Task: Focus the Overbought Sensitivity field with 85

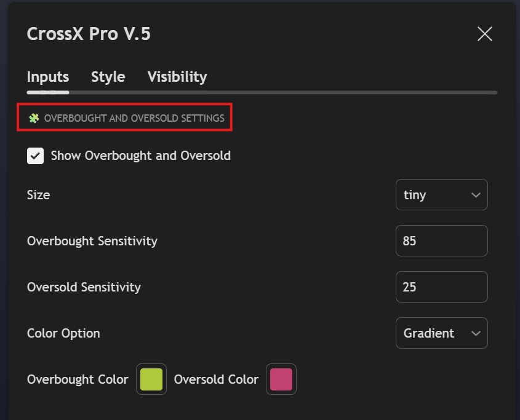Action: point(441,241)
